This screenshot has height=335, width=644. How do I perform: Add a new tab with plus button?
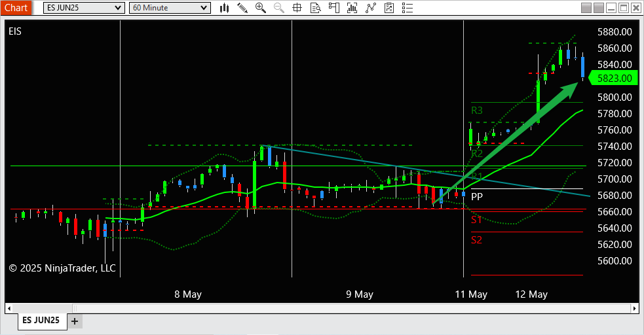(x=74, y=321)
